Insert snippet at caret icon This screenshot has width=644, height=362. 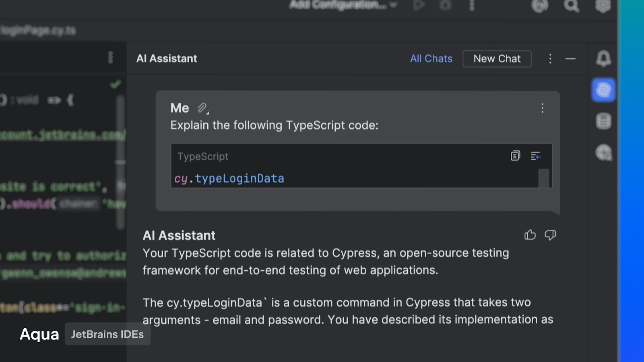pyautogui.click(x=535, y=156)
